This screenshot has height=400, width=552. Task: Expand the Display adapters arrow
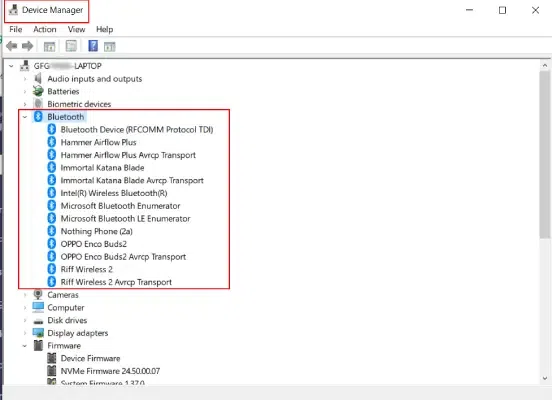(x=25, y=333)
